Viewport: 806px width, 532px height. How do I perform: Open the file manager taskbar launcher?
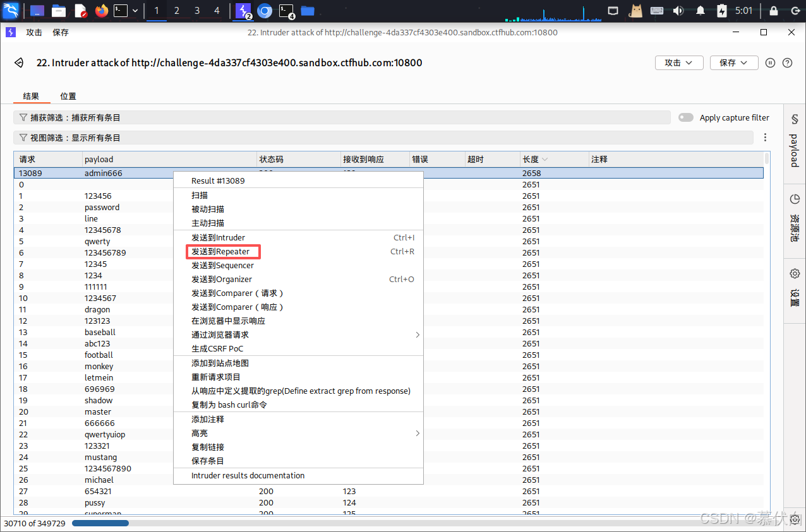[59, 11]
